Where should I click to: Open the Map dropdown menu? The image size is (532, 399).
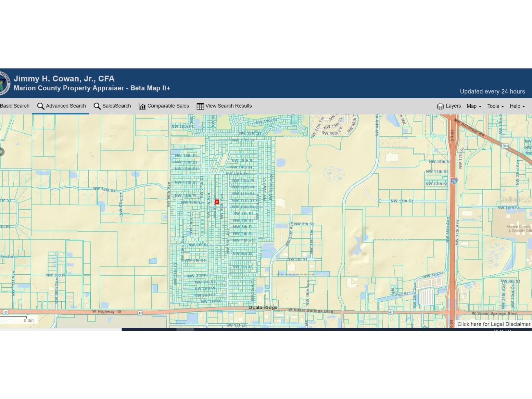(473, 106)
